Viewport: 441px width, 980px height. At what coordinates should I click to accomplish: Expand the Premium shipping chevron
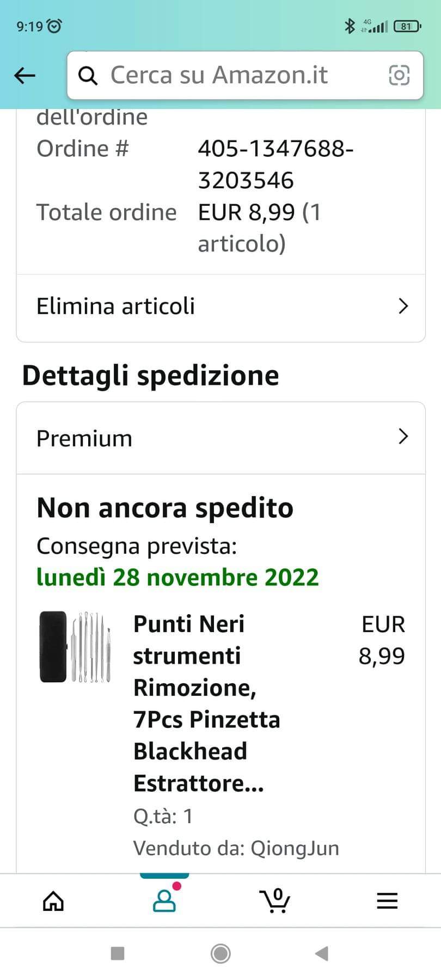point(403,437)
